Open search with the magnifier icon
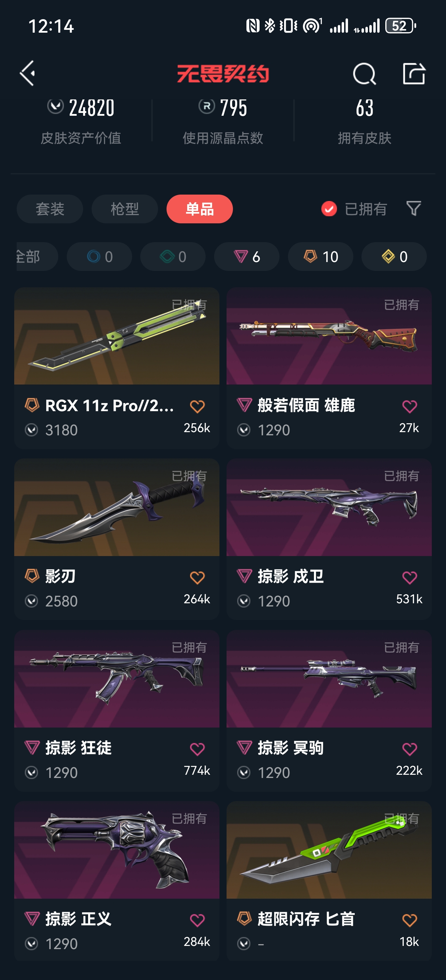This screenshot has width=446, height=980. point(364,73)
